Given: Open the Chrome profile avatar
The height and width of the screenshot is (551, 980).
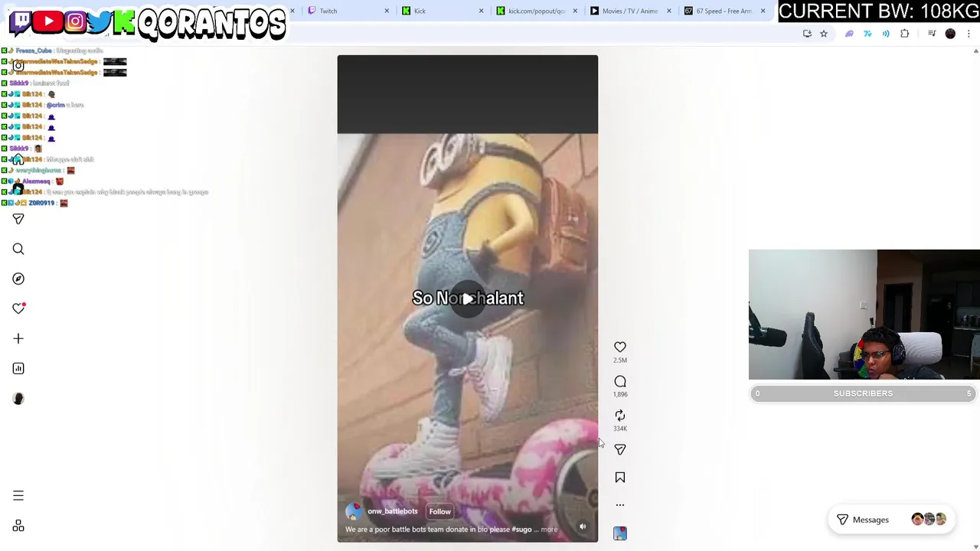Looking at the screenshot, I should point(950,34).
